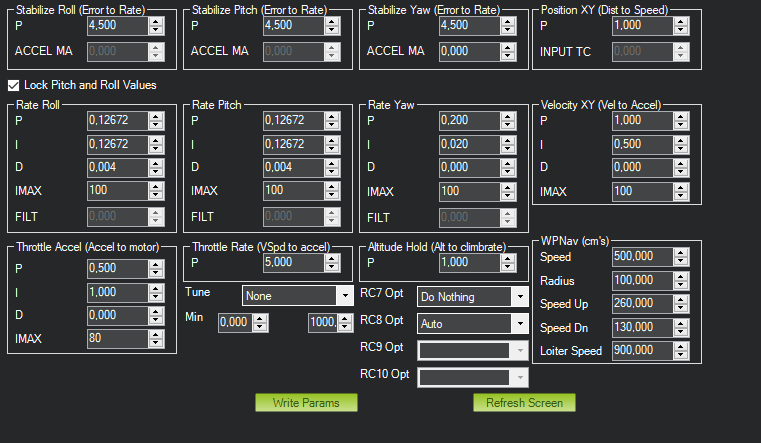This screenshot has width=761, height=443.
Task: Click Refresh Screen button
Action: click(524, 403)
